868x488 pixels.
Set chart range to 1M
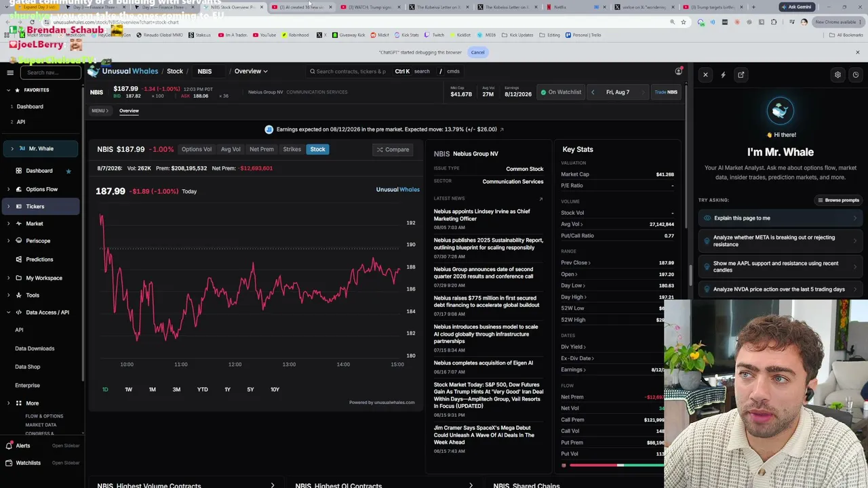coord(152,389)
